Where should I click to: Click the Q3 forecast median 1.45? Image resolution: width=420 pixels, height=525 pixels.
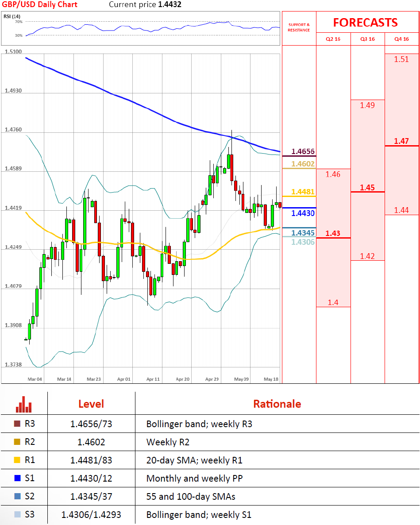[367, 188]
